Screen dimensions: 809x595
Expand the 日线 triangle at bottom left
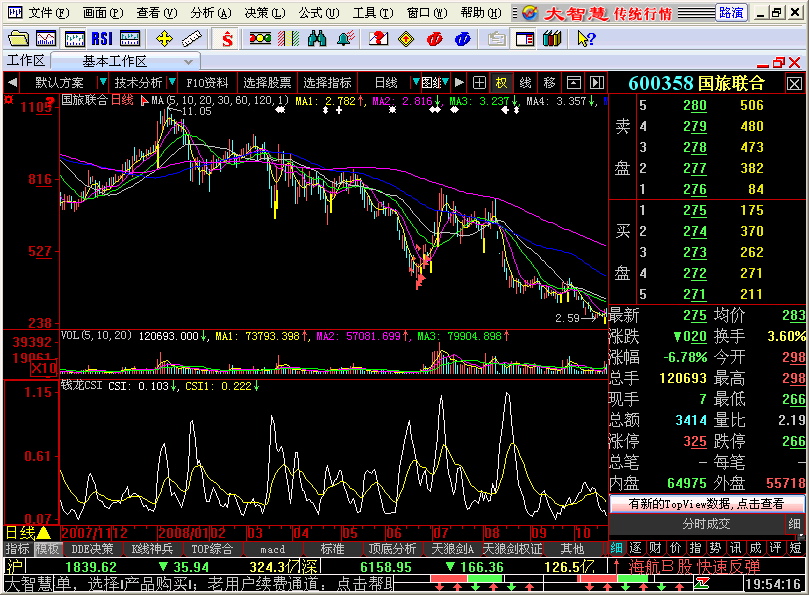[x=44, y=533]
